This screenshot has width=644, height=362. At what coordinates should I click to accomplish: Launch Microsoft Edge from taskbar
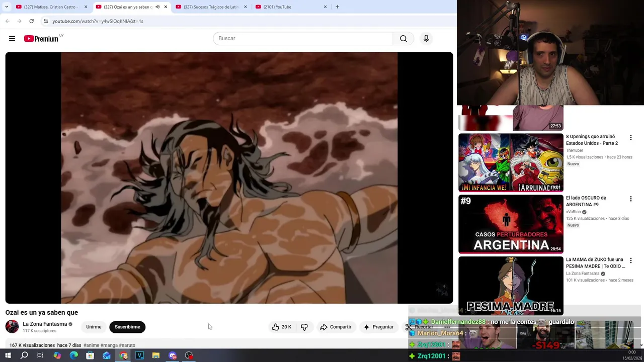(73, 355)
